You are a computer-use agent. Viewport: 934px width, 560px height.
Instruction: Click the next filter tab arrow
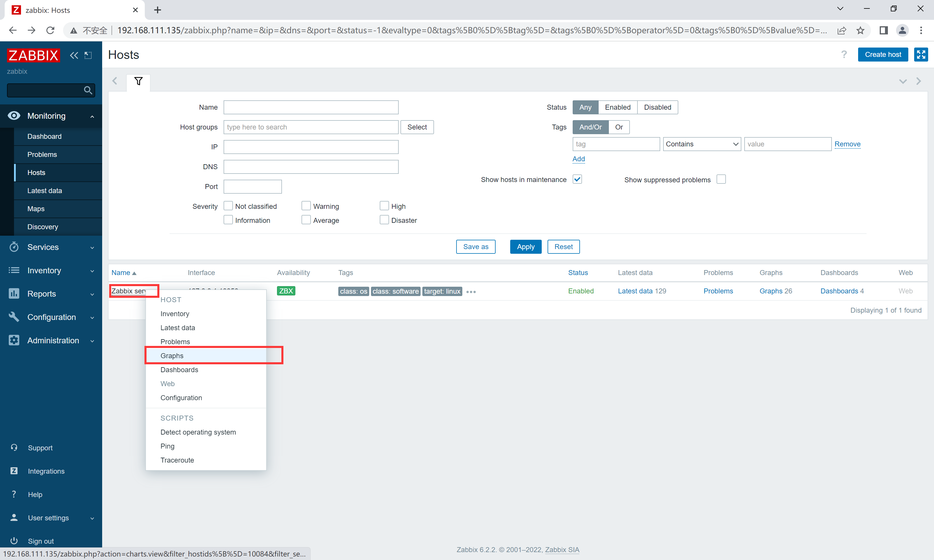pos(919,81)
